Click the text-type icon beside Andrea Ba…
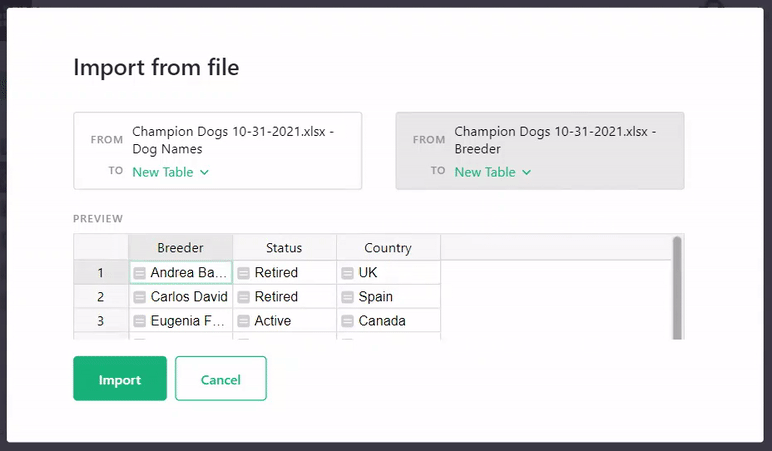The width and height of the screenshot is (772, 451). (140, 273)
